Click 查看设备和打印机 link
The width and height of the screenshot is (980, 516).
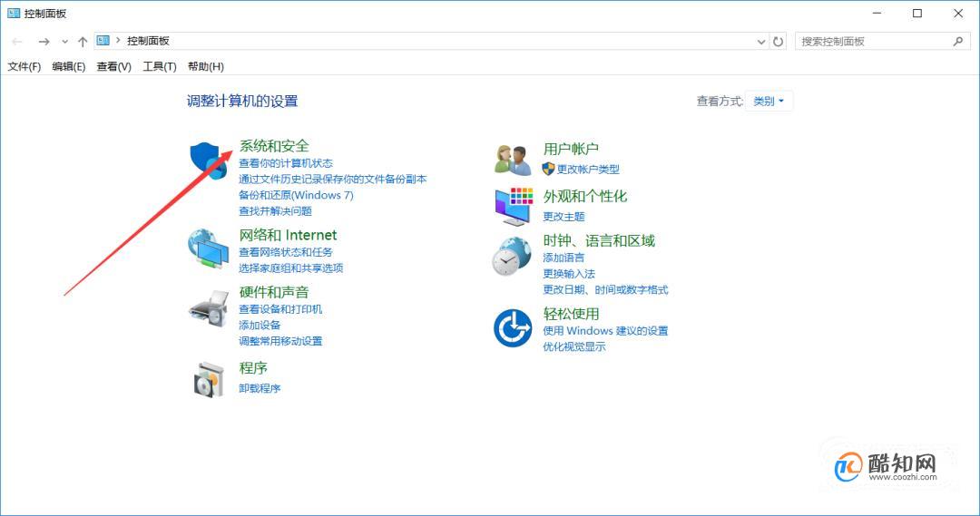coord(280,309)
